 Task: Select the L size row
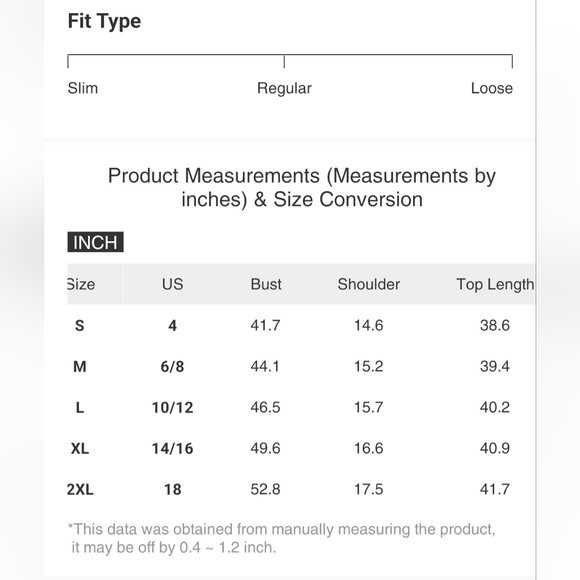point(301,407)
